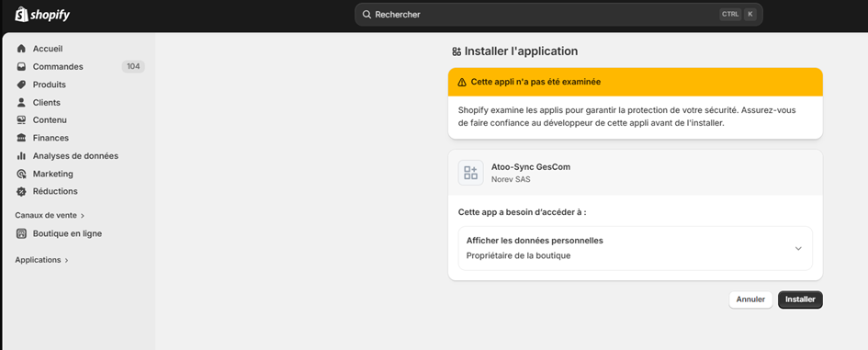Click the "Norev SAS" developer name

511,179
